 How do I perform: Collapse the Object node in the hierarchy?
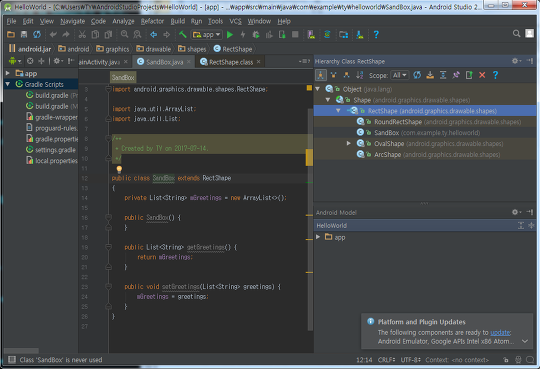318,89
